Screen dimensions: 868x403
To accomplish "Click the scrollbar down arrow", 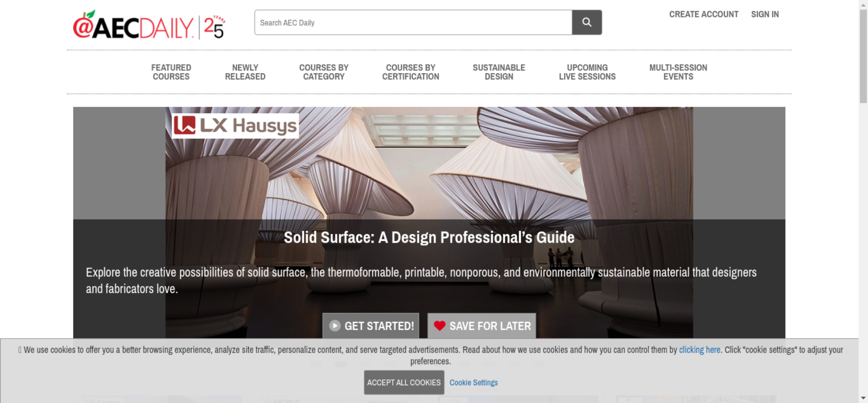I will 863,398.
